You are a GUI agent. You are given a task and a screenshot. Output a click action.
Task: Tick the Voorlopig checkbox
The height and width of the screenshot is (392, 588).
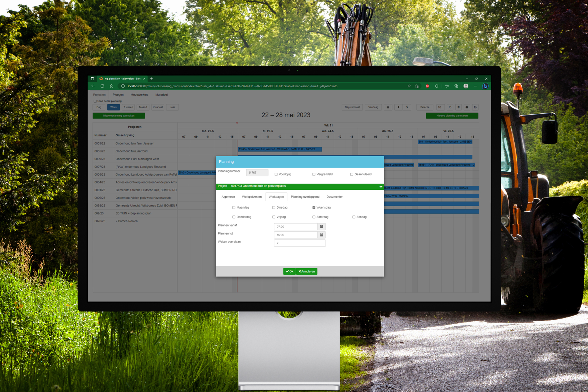(276, 174)
